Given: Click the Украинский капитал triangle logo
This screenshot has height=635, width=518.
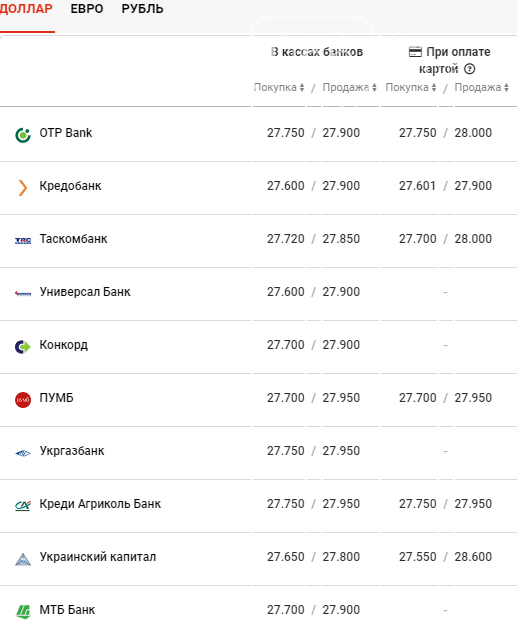Looking at the screenshot, I should [x=23, y=559].
